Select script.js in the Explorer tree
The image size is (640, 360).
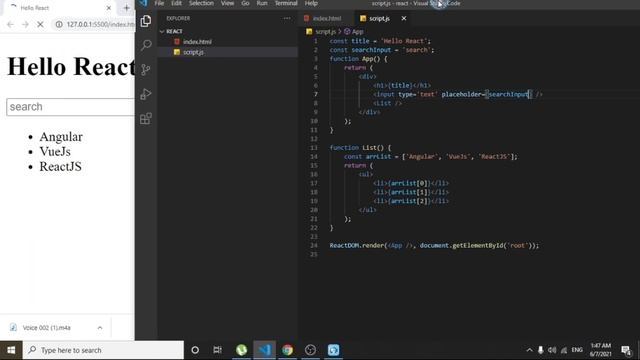coord(193,52)
